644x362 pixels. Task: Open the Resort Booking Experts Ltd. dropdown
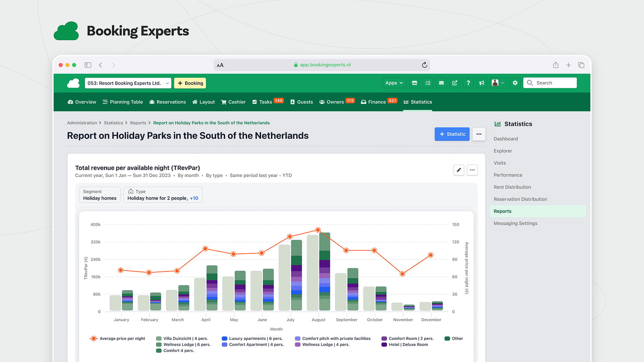(128, 83)
